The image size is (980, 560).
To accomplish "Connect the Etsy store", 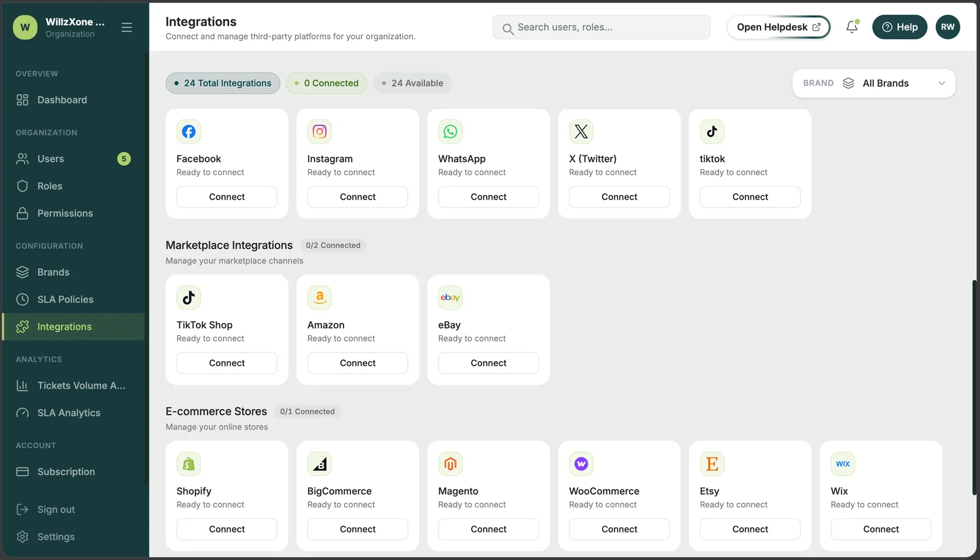I will 750,529.
